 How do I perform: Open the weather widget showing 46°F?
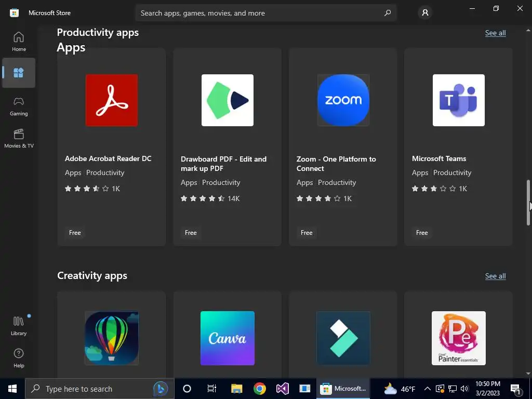pyautogui.click(x=400, y=389)
